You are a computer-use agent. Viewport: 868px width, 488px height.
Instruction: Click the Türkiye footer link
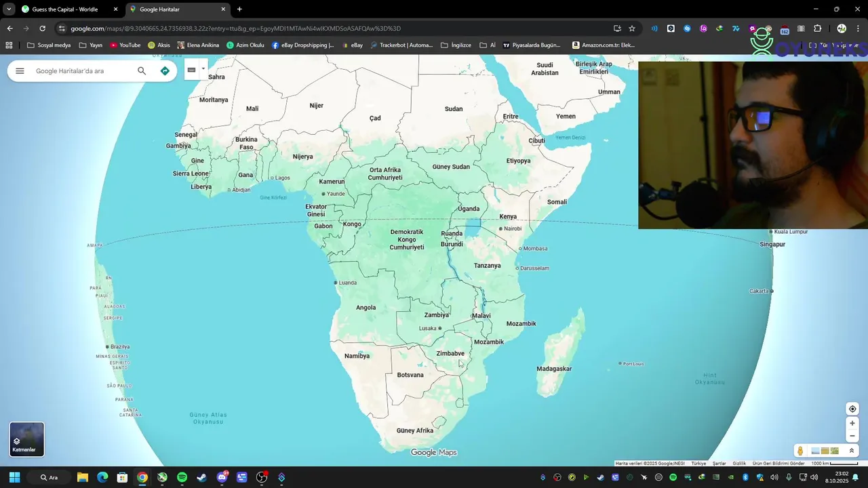click(x=698, y=464)
